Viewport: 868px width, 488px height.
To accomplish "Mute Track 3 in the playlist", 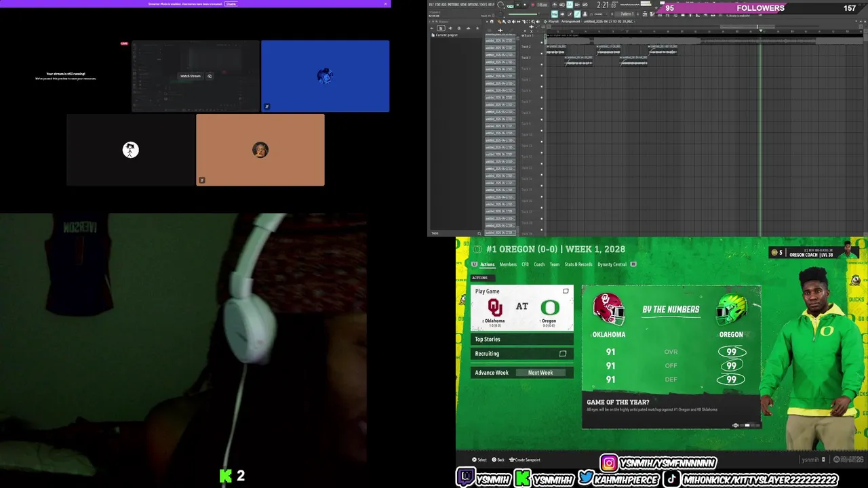I will point(542,64).
